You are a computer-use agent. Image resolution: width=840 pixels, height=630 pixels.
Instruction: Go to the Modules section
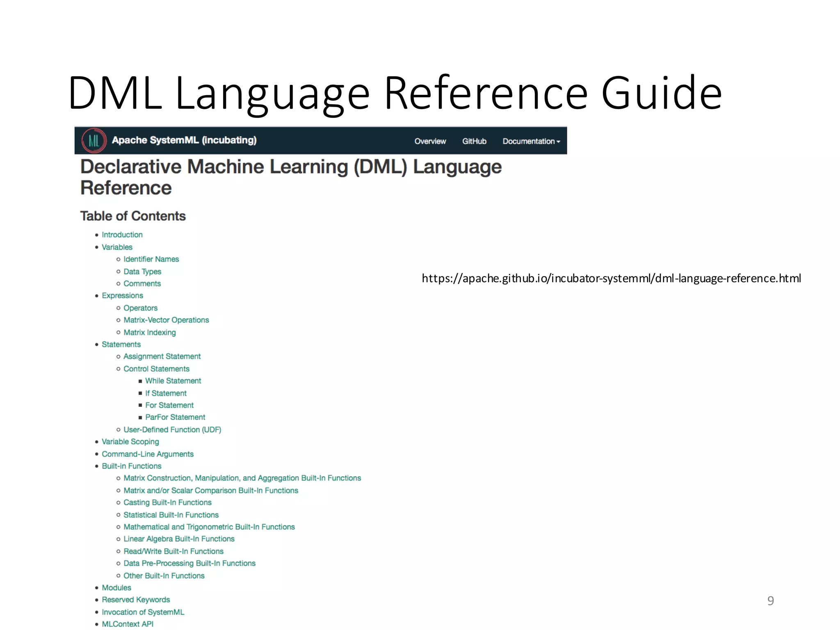point(116,588)
